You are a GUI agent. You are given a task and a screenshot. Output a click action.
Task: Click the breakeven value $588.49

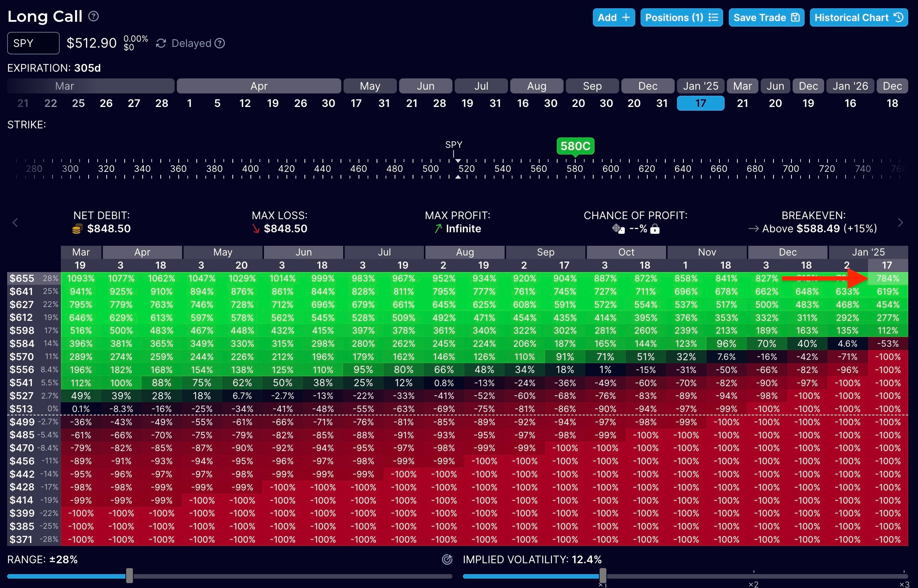pyautogui.click(x=818, y=228)
